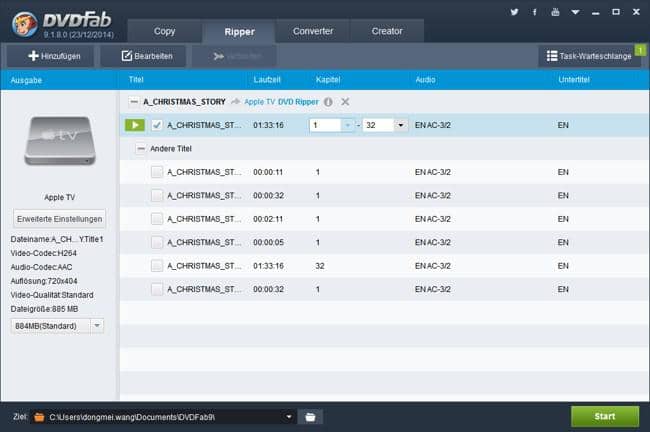Click the A_CHRISTMAS_STORY disc name
This screenshot has height=432, width=650.
point(184,102)
